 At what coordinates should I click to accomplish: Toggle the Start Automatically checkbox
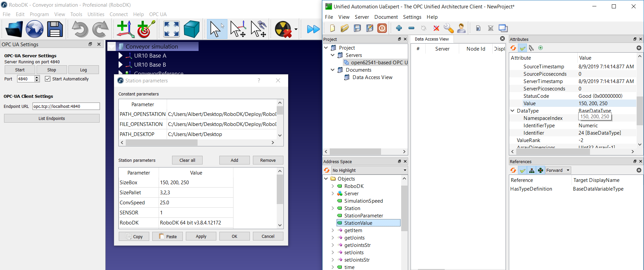[x=48, y=79]
